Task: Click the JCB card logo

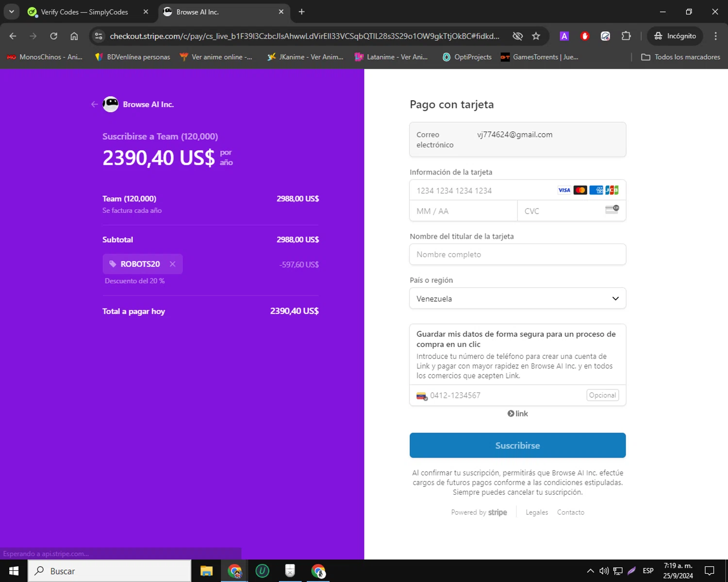Action: point(612,190)
